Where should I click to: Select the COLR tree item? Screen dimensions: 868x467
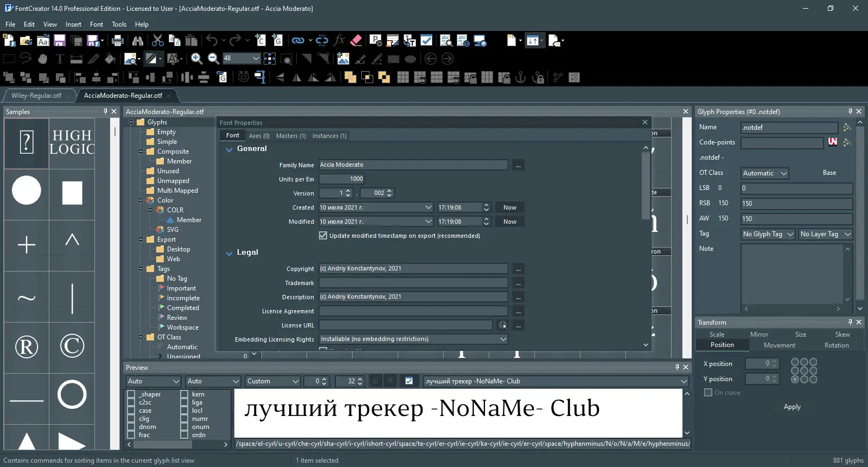click(x=175, y=210)
